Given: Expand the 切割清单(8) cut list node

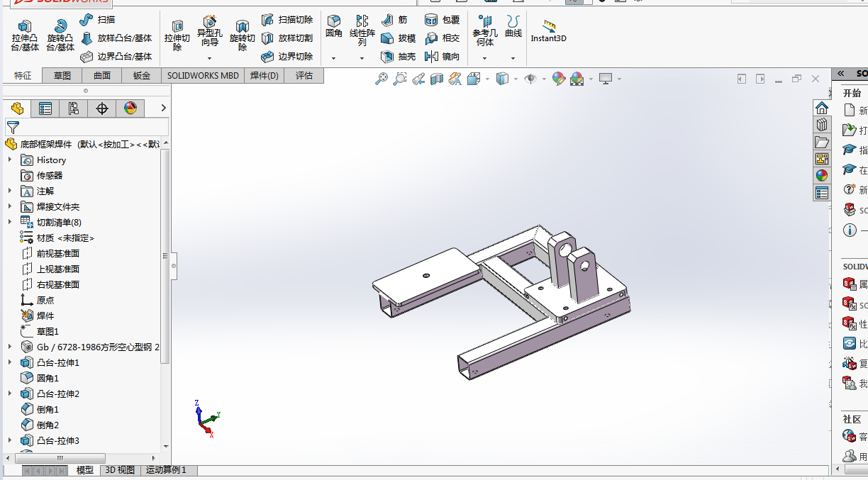Looking at the screenshot, I should pos(10,223).
